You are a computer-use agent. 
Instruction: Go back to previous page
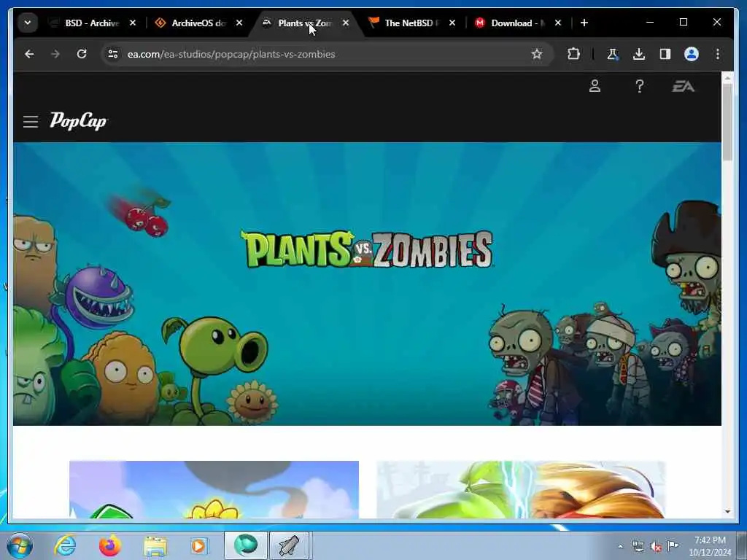pos(29,54)
